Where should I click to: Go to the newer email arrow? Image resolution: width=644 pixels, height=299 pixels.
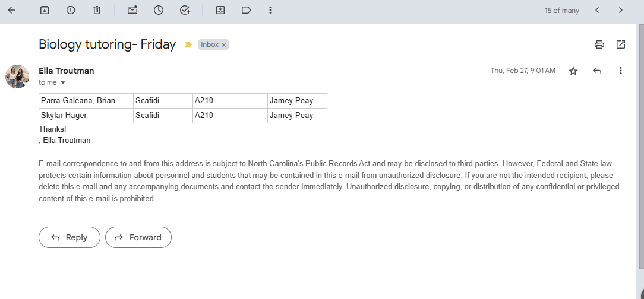(x=597, y=10)
